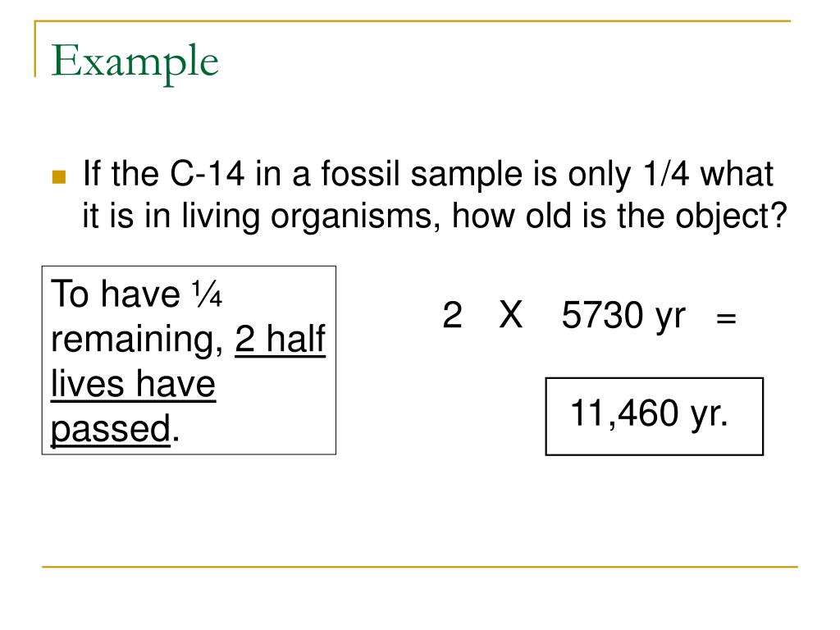This screenshot has width=840, height=630.
Task: Click the "5730 yr" half-life value
Action: coord(623,316)
